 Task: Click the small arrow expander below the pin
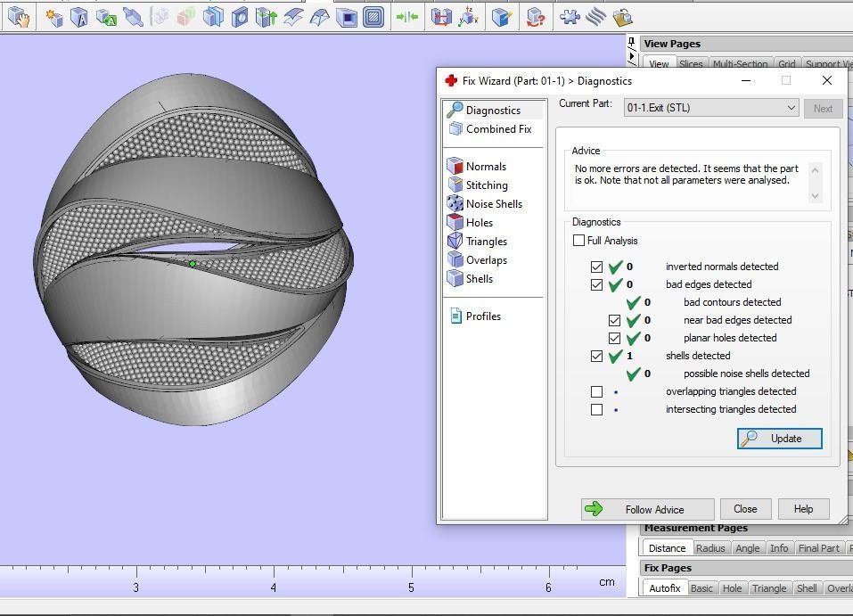(x=632, y=56)
